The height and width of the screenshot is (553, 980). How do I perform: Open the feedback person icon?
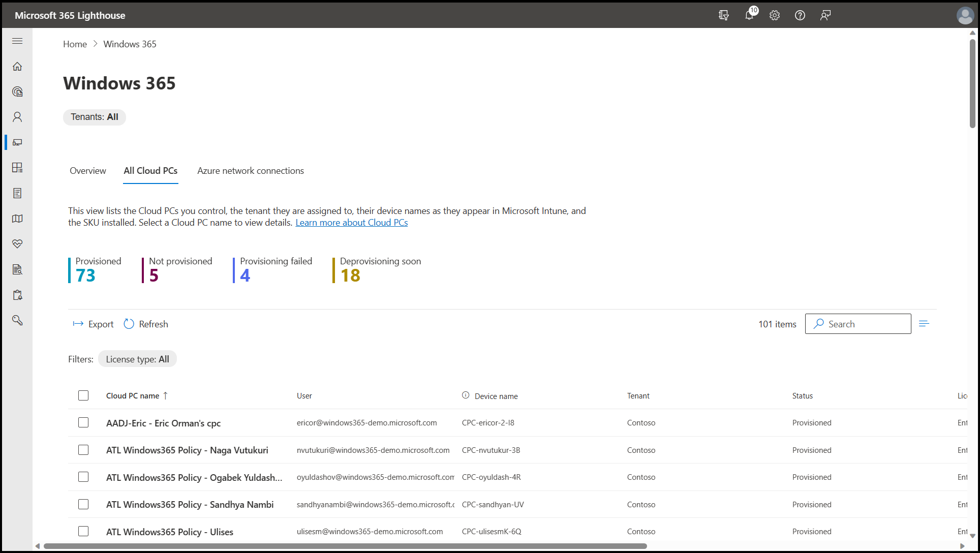pos(825,15)
